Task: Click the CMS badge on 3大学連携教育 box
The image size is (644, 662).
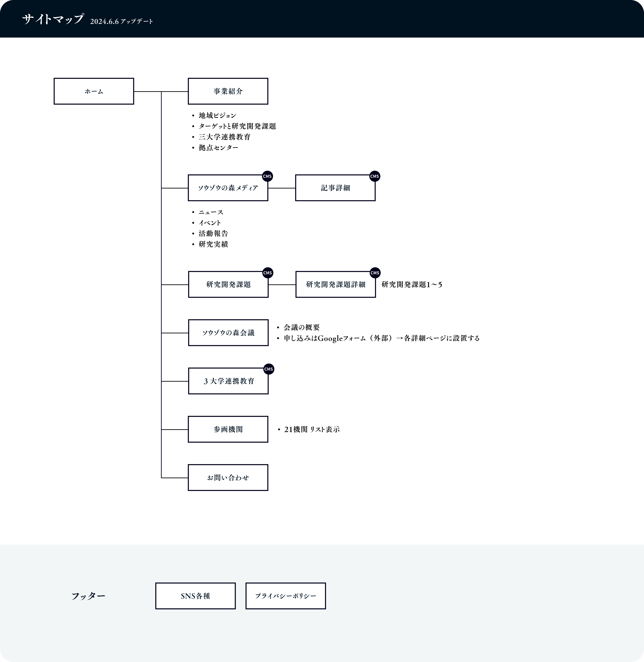Action: 269,369
